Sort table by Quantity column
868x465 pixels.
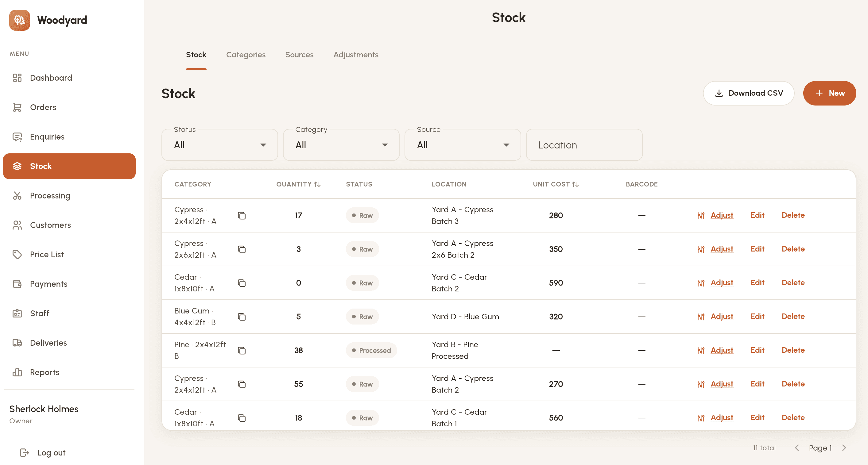298,184
